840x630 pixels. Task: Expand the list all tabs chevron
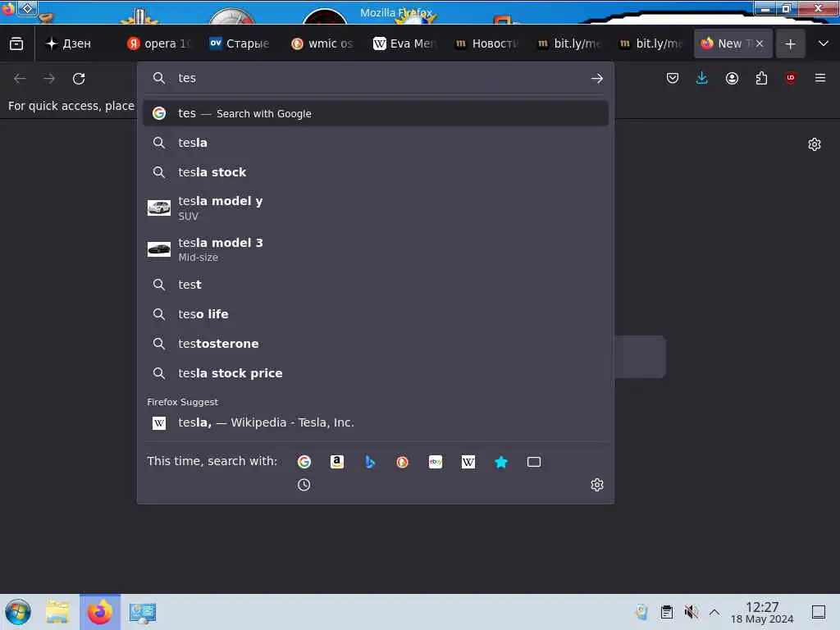coord(824,43)
